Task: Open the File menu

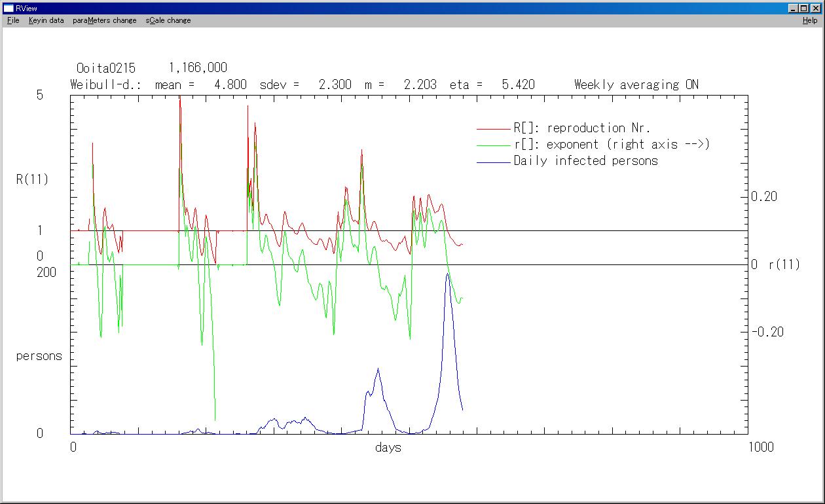Action: click(x=13, y=20)
